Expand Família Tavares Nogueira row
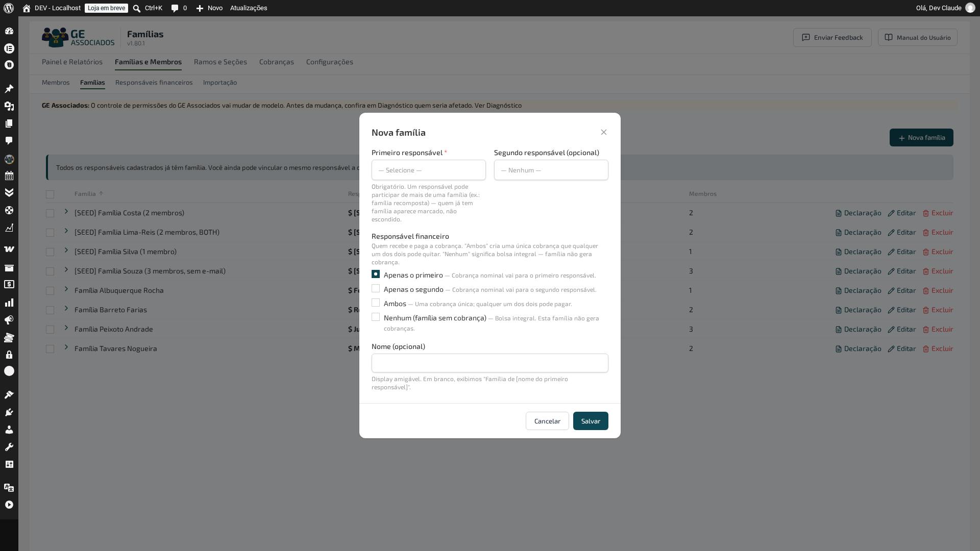 click(x=66, y=347)
